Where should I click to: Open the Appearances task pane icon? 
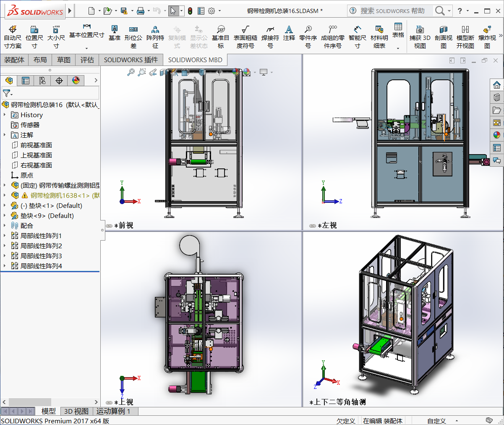[497, 135]
